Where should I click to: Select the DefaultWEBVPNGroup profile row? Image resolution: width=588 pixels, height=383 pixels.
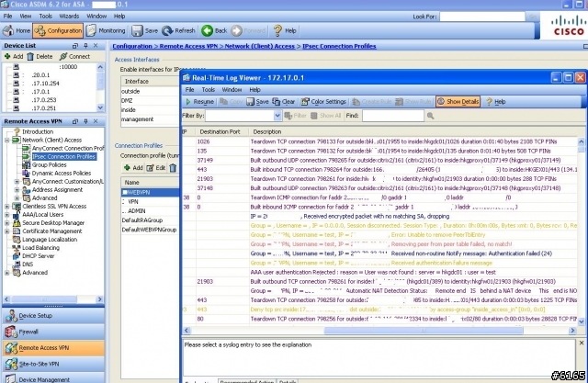(150, 230)
